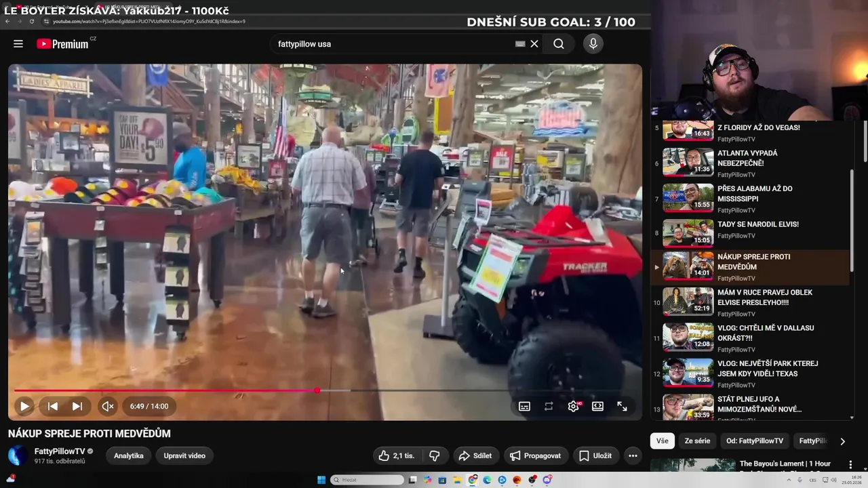Viewport: 868px width, 488px height.
Task: Show more filter chips with right chevron
Action: click(842, 441)
